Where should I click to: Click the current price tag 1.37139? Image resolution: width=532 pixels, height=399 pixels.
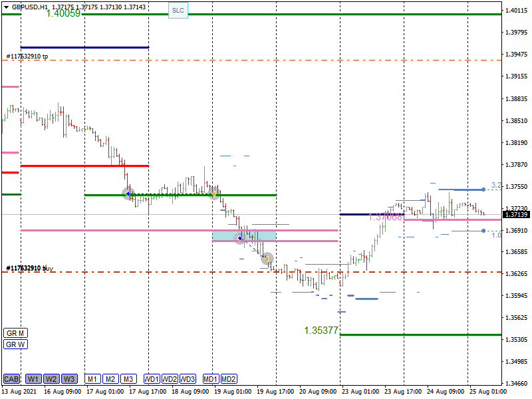516,215
